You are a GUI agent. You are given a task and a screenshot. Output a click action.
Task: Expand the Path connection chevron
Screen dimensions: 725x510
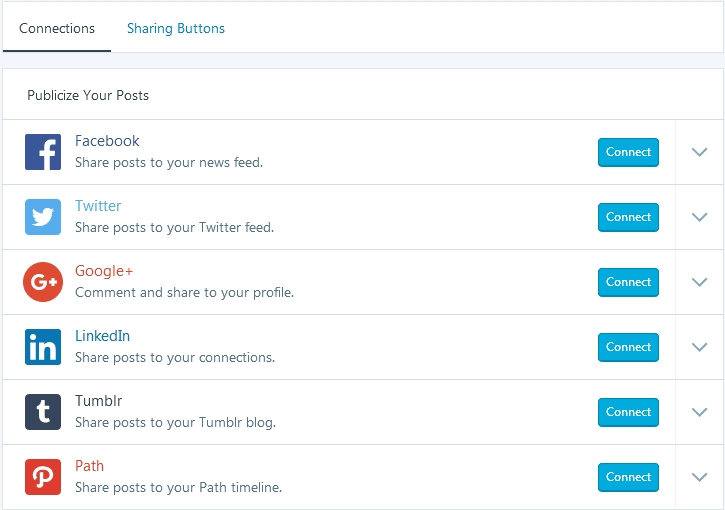[x=700, y=477]
